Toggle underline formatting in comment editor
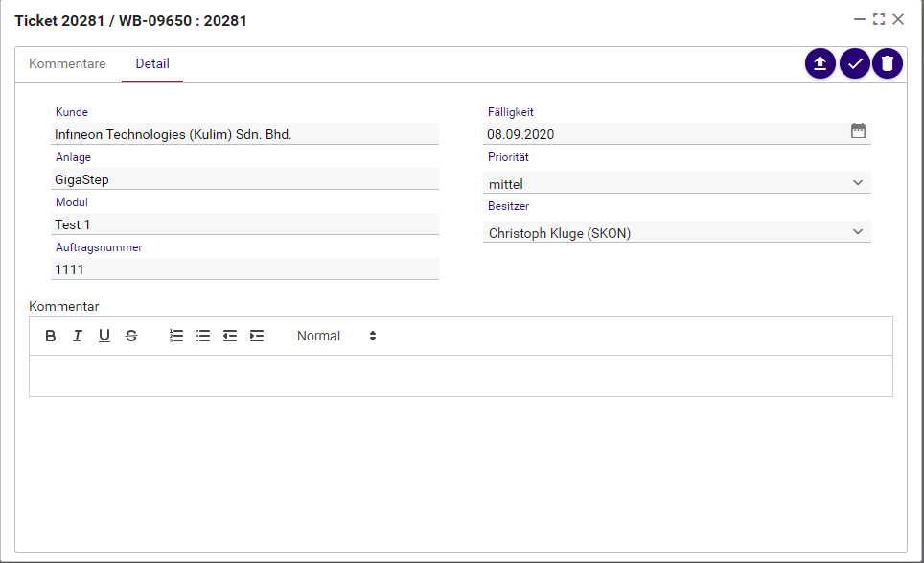Viewport: 924px width, 563px height. coord(104,336)
